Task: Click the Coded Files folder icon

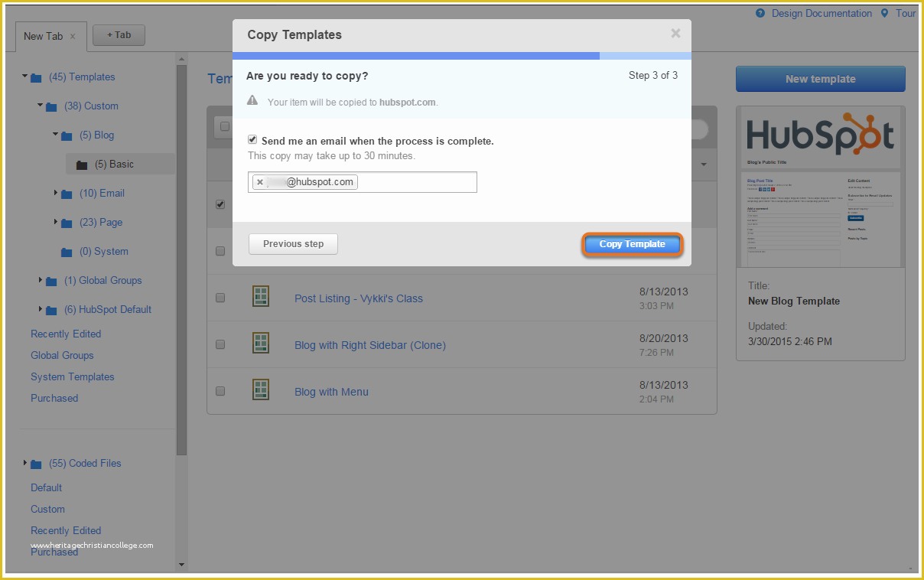Action: pos(36,464)
